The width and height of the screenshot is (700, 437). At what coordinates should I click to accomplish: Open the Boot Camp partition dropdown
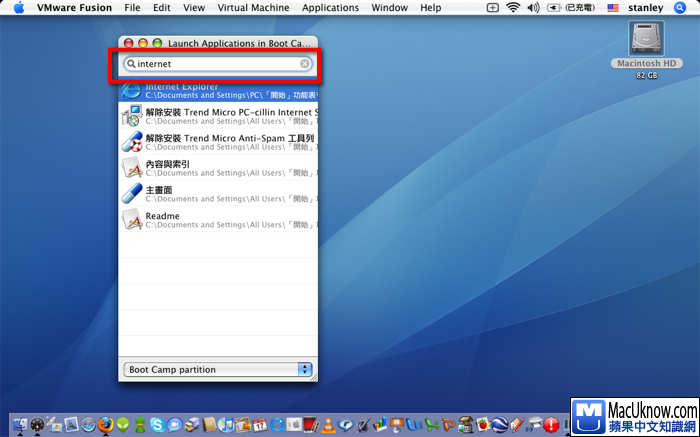pyautogui.click(x=218, y=369)
